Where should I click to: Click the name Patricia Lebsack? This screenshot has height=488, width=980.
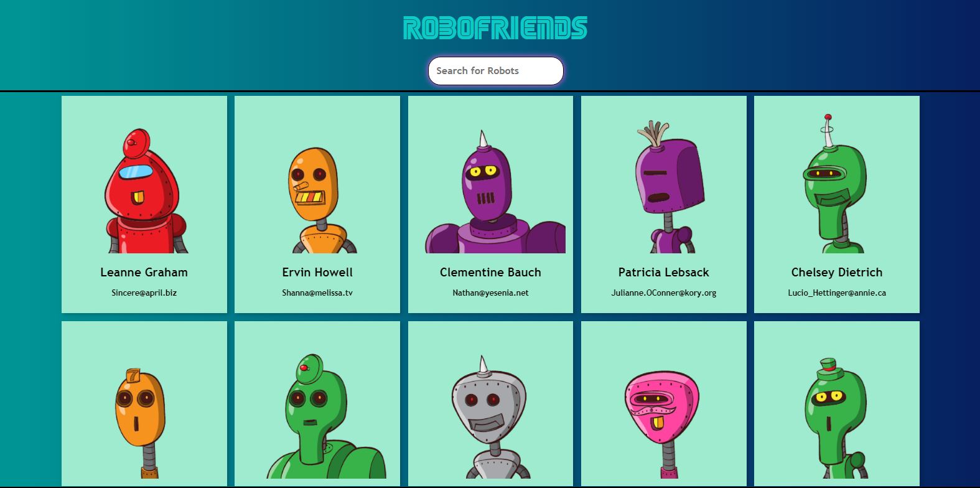(x=663, y=272)
